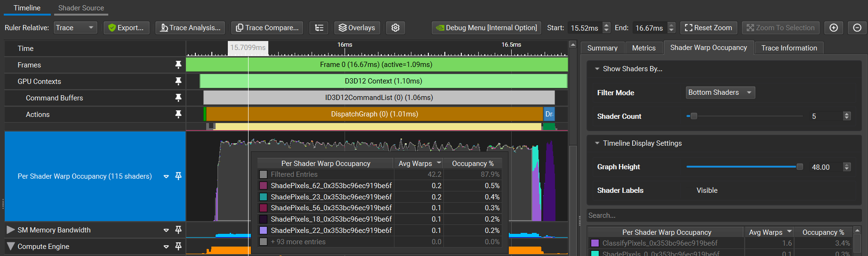Click the '+ 93 more entries' row
Screen dimensions: 868x256
[379, 242]
